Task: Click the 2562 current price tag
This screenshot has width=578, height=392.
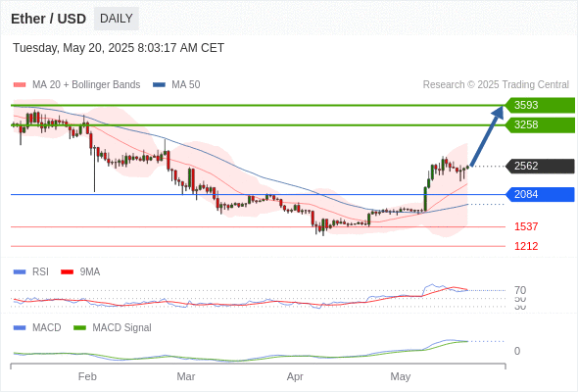Action: pos(540,166)
